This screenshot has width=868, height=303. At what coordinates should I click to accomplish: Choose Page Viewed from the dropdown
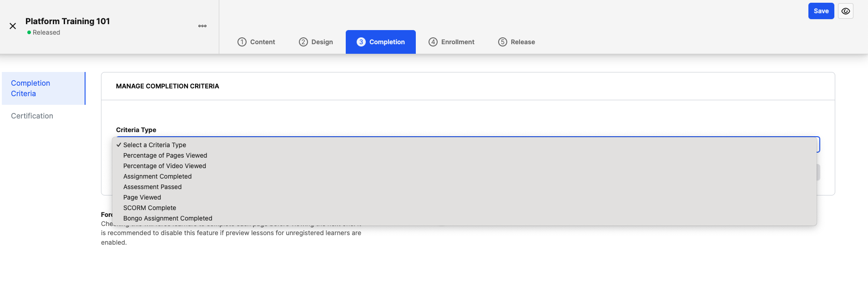pos(142,197)
